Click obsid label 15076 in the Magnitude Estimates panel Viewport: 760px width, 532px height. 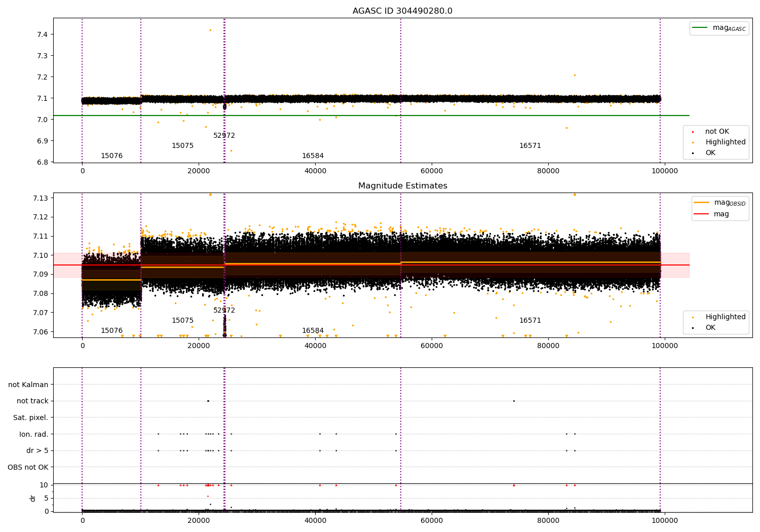pos(111,331)
